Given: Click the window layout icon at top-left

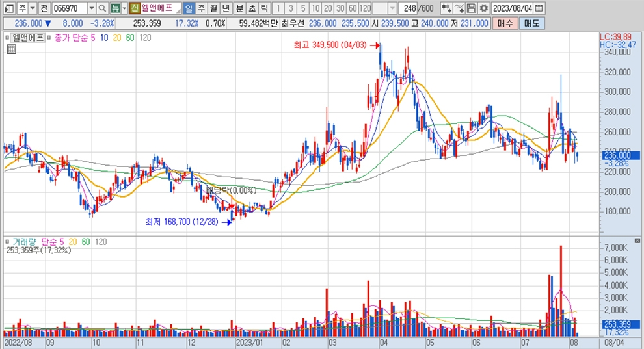Looking at the screenshot, I should click(8, 8).
